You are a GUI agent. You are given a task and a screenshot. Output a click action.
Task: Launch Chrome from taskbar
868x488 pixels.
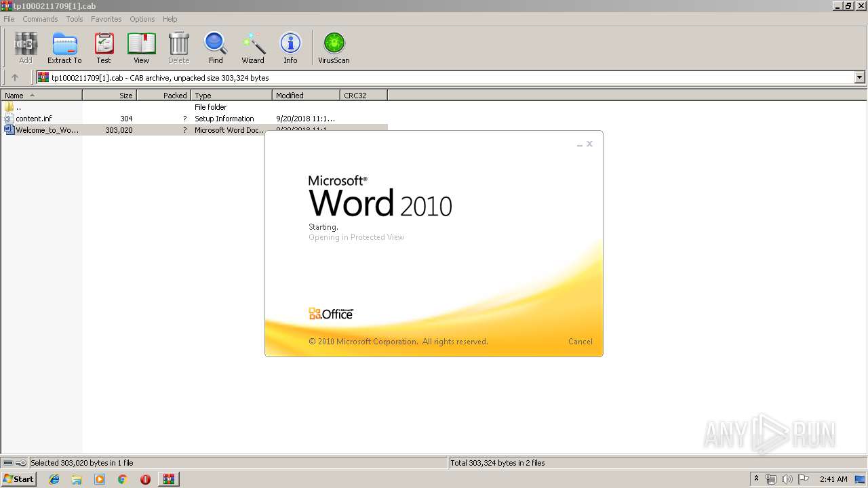click(122, 479)
